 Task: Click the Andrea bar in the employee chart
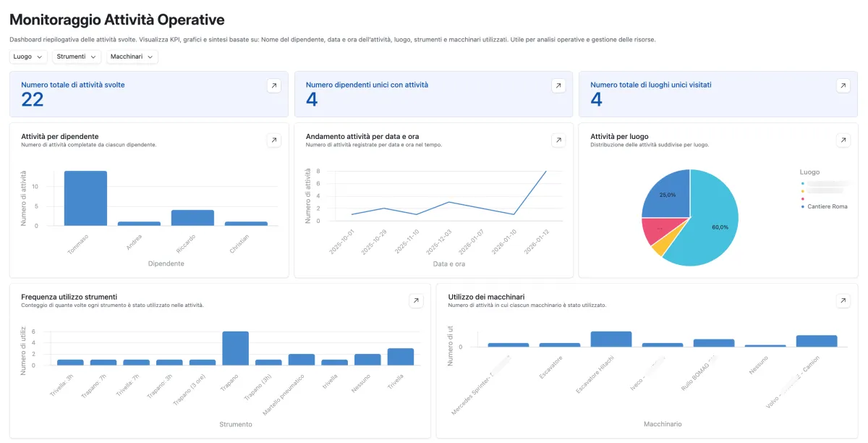pyautogui.click(x=139, y=224)
